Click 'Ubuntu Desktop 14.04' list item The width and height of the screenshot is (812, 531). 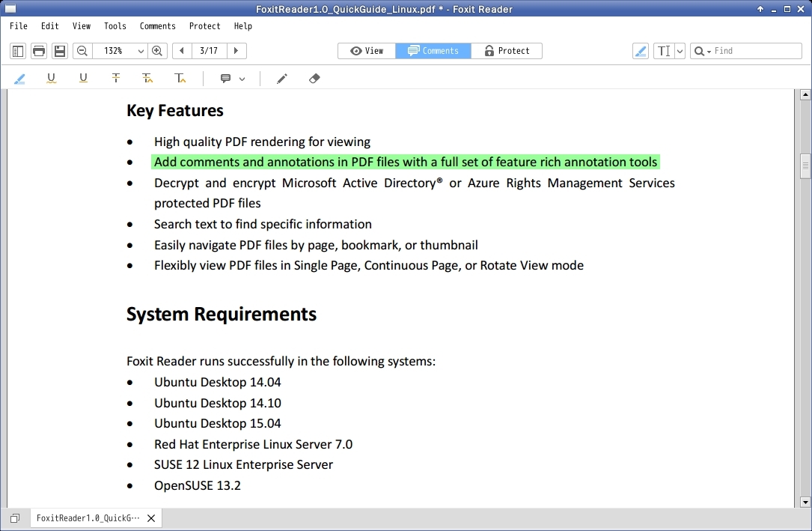click(218, 382)
